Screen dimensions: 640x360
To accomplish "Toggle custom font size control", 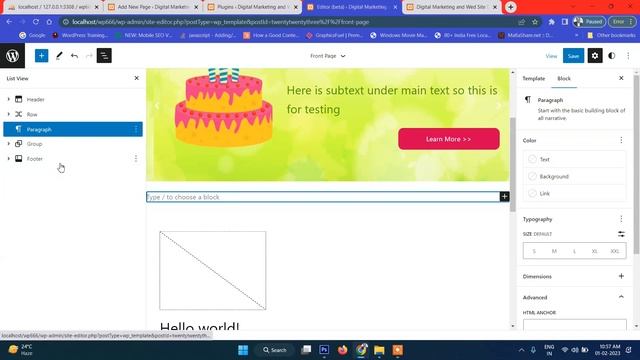I will point(621,234).
